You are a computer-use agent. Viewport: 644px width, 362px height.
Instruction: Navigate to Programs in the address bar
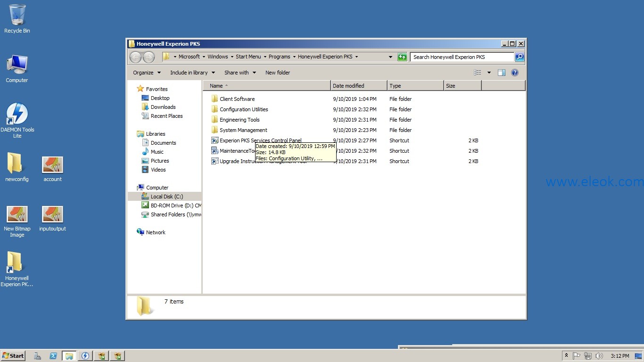tap(280, 57)
